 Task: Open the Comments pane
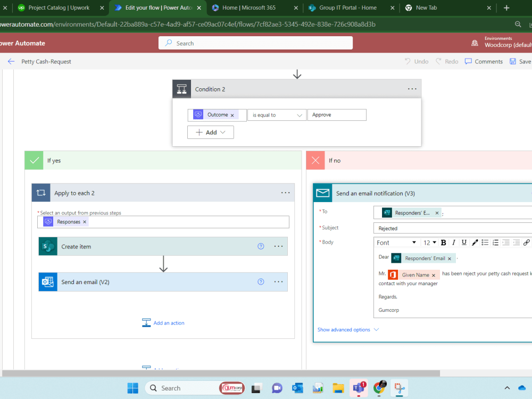pos(484,61)
